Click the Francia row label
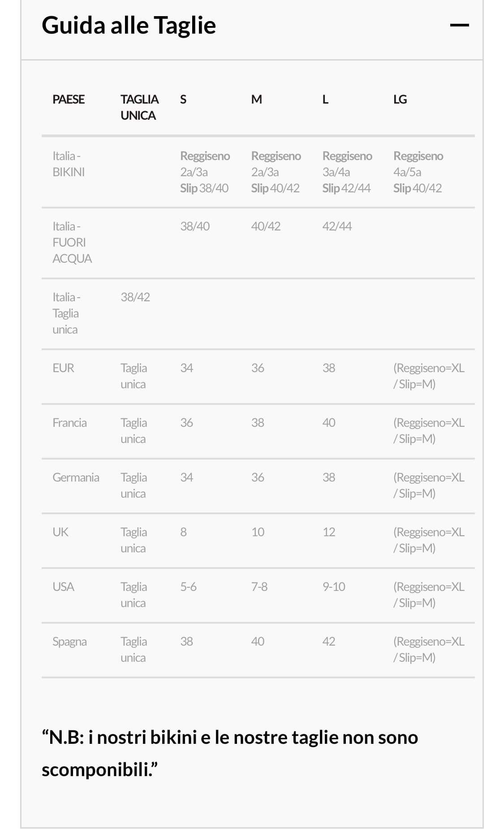 pos(69,423)
